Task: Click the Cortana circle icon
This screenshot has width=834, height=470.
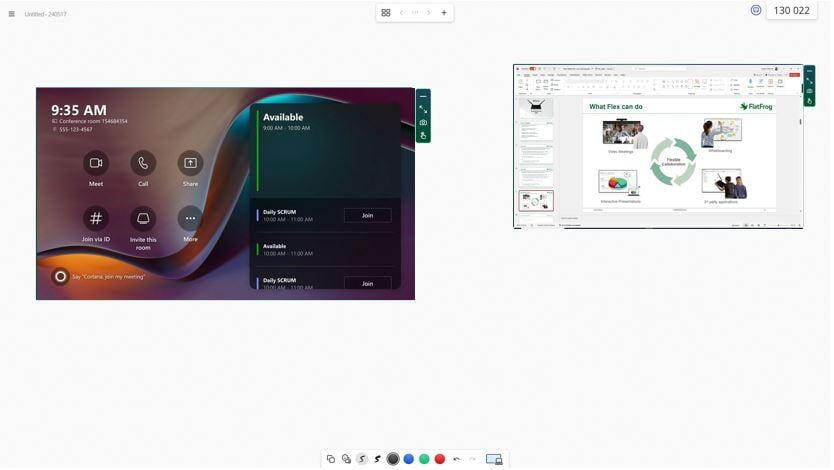Action: tap(61, 276)
